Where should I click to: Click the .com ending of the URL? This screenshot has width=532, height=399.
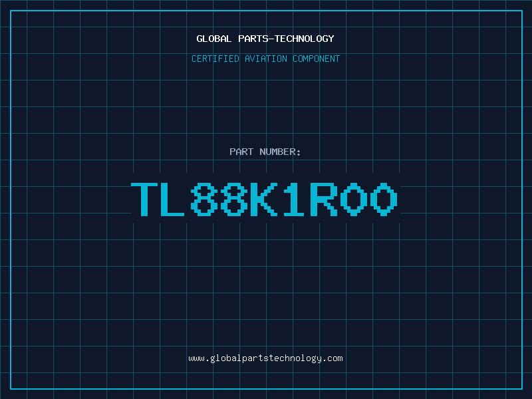[x=332, y=358]
